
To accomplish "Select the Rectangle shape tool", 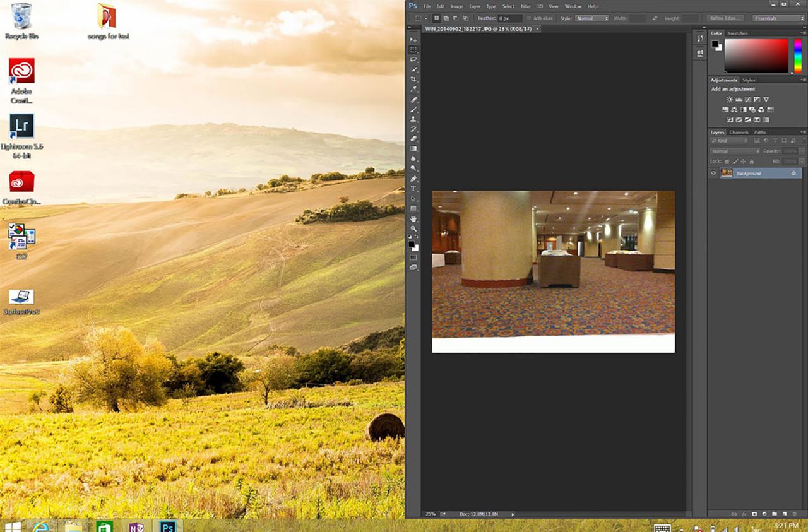I will [x=413, y=208].
